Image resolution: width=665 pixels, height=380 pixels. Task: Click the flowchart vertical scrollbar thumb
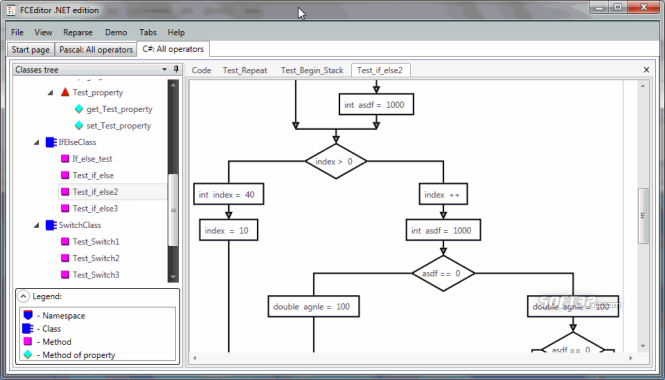click(643, 215)
